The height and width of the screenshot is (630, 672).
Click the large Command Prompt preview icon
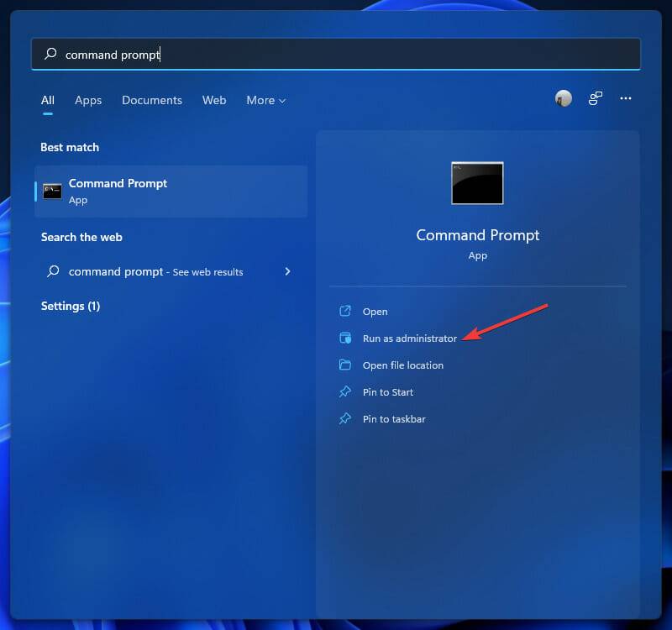tap(477, 183)
